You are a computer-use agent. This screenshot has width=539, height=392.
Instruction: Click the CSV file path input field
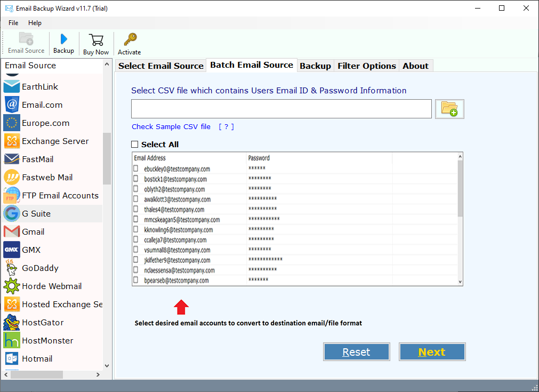(x=281, y=109)
